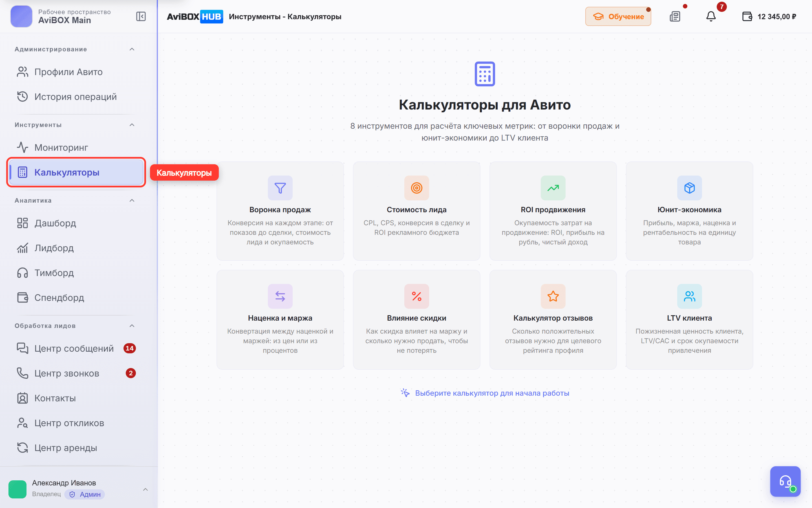
Task: Click the Лидборд chart icon
Action: click(x=23, y=248)
